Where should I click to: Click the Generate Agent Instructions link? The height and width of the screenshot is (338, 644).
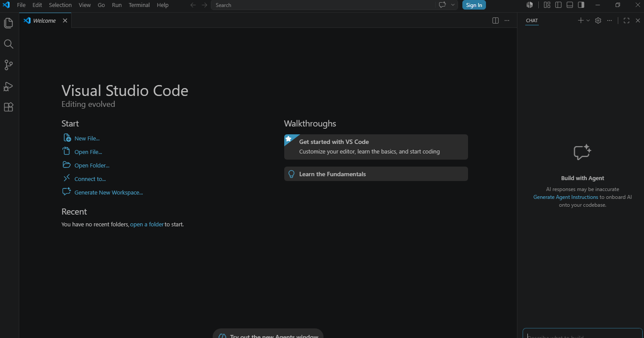pos(566,197)
